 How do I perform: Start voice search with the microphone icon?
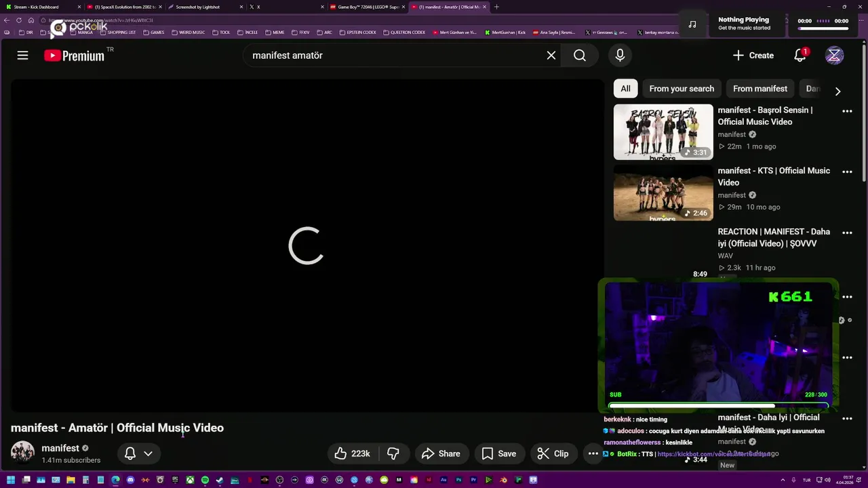(620, 56)
